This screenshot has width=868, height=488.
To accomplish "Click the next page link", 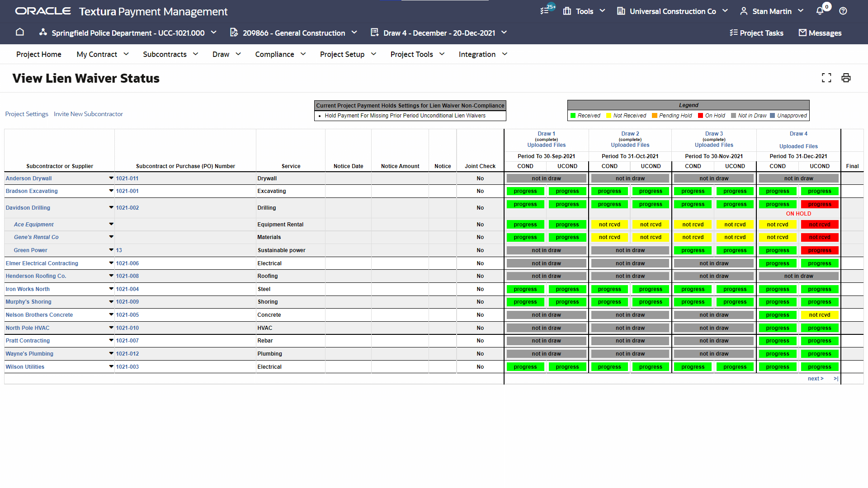I will pos(815,379).
